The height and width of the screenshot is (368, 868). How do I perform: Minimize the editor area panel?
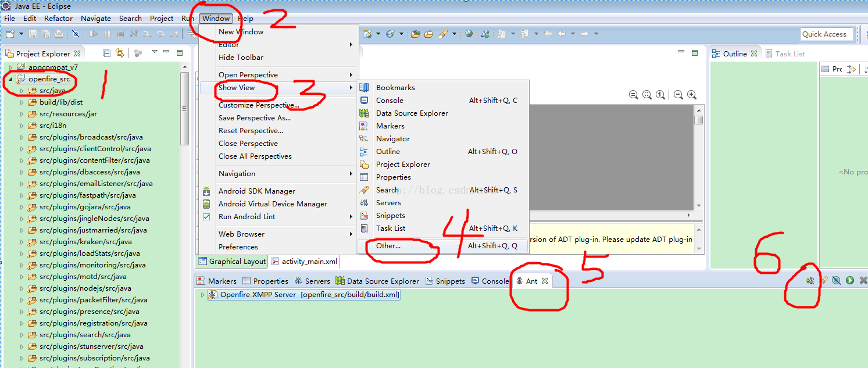(x=681, y=52)
